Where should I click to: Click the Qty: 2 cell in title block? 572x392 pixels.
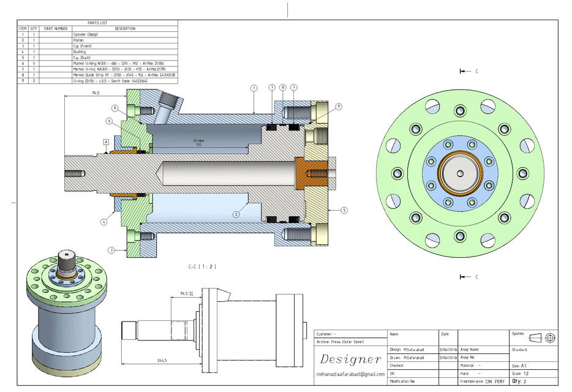(x=519, y=381)
